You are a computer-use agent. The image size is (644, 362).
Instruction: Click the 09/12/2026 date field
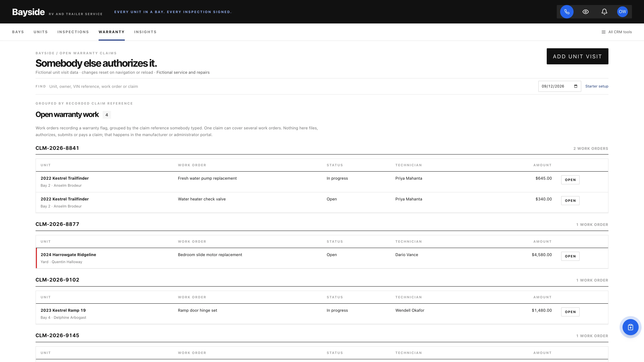click(559, 86)
